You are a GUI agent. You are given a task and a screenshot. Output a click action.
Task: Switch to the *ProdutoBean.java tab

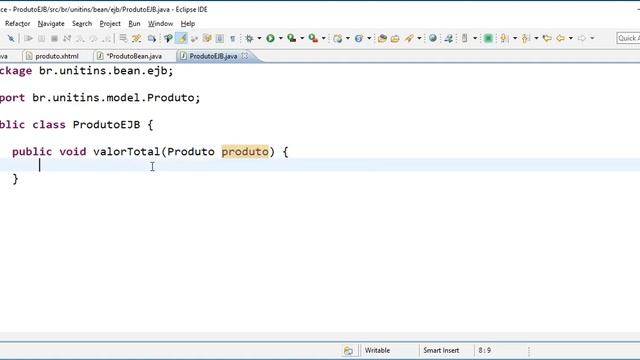[x=134, y=56]
